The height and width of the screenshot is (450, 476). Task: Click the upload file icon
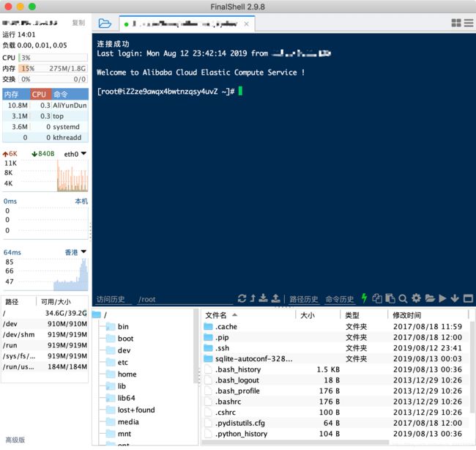(275, 298)
